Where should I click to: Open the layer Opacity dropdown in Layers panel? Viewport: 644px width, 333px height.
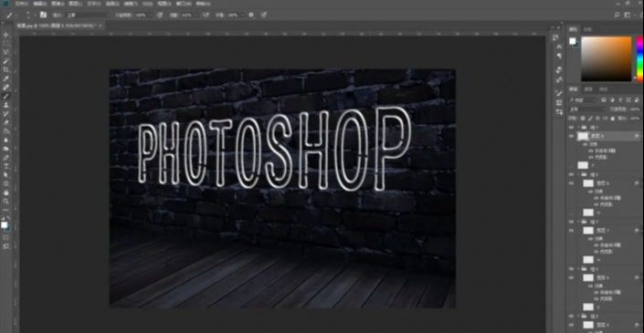pyautogui.click(x=635, y=109)
